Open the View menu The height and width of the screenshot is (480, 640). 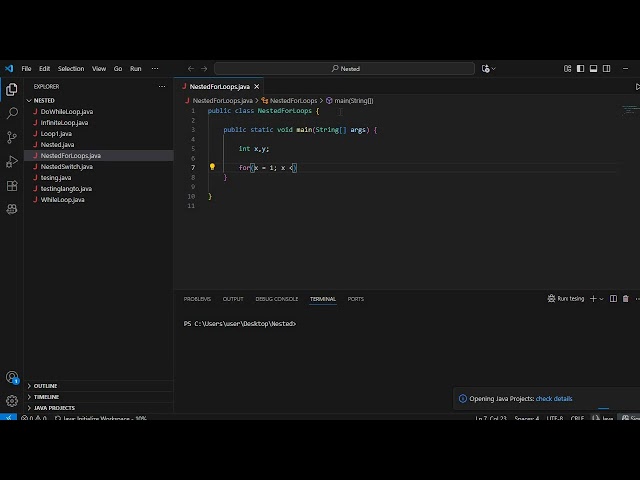pyautogui.click(x=99, y=69)
